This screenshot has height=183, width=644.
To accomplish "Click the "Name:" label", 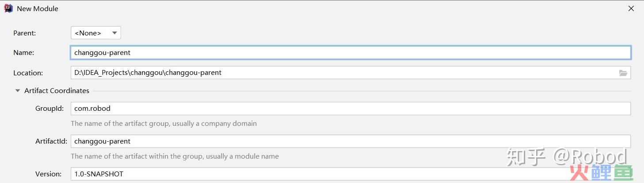I will coord(24,52).
